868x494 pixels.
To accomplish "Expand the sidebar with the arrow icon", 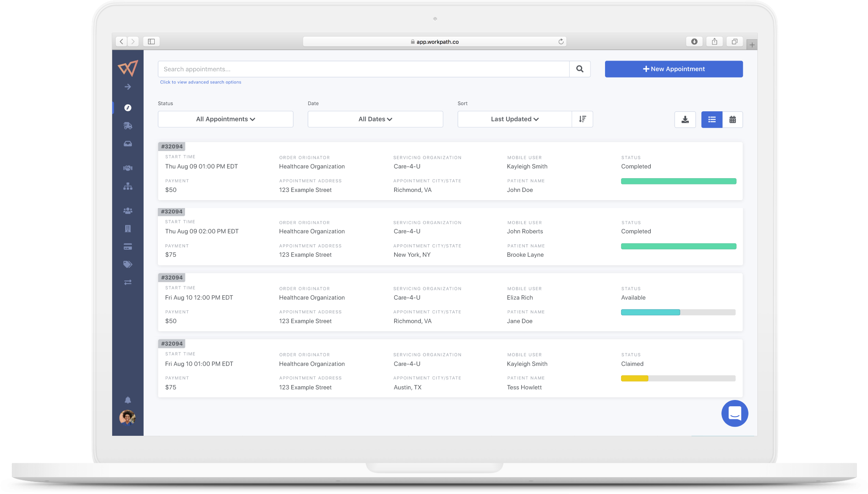I will pos(128,87).
